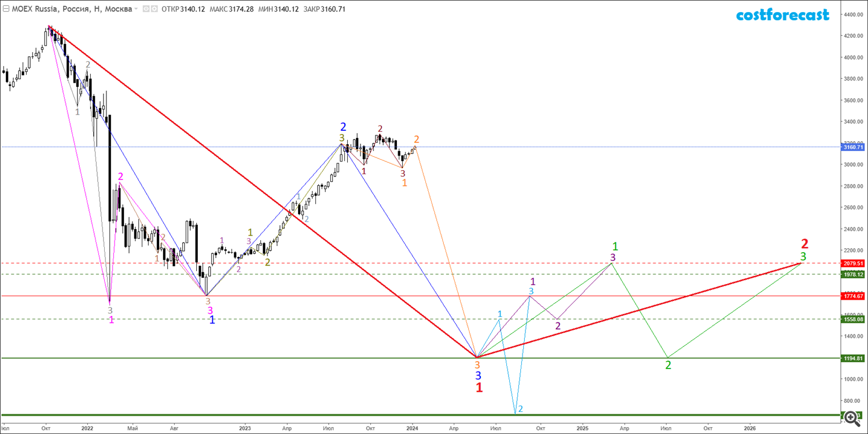Click the 4400.00 tick on price axis

coord(854,14)
